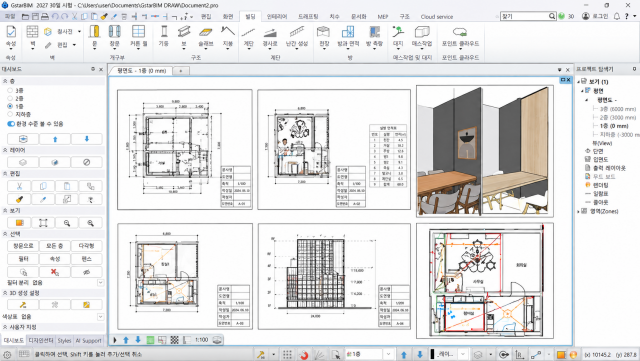The width and height of the screenshot is (640, 361).
Task: Click the red X deselect icon in 선택 section
Action: pos(55,272)
